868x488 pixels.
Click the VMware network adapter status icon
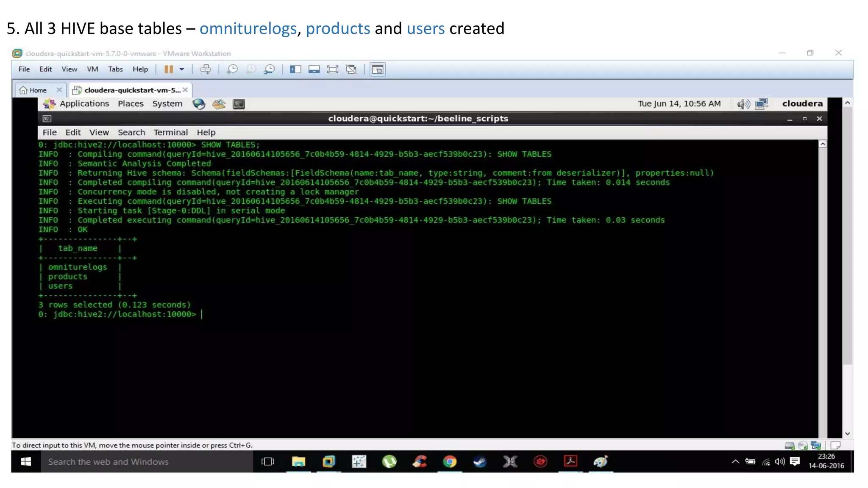click(816, 445)
